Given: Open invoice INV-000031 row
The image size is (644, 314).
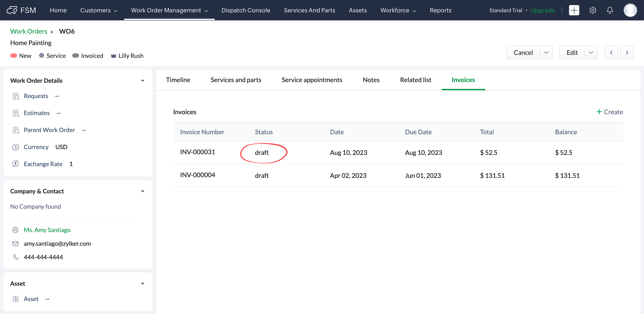Looking at the screenshot, I should pos(197,152).
